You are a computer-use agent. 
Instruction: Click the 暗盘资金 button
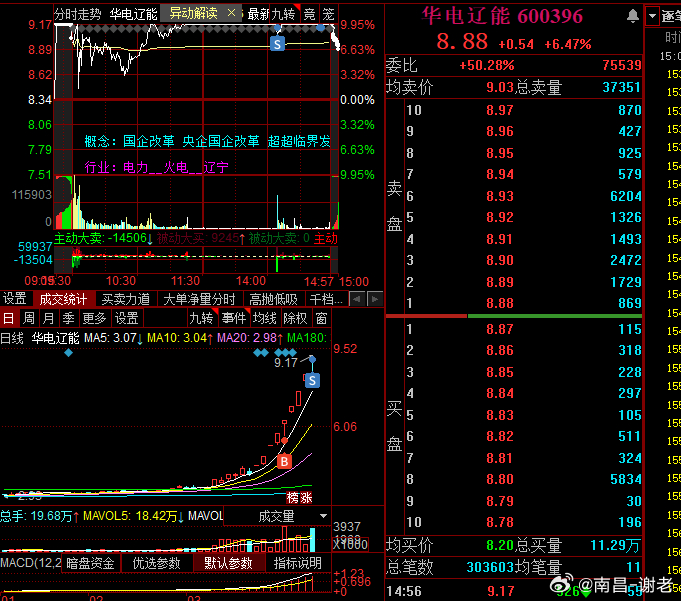click(x=90, y=563)
